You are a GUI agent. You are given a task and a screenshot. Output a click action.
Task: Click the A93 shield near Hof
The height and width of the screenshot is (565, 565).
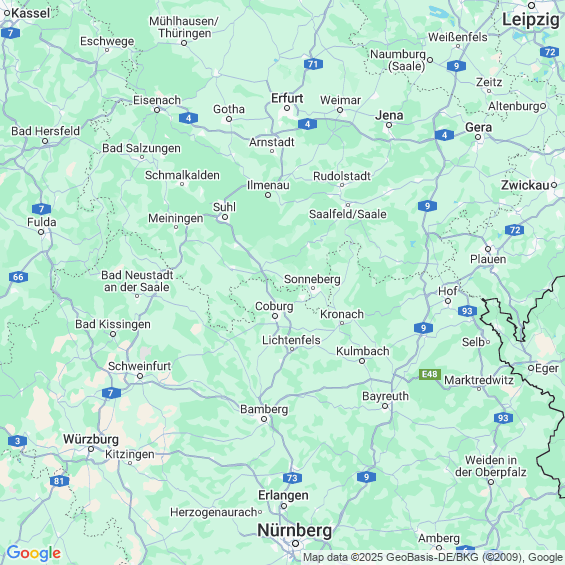[467, 311]
